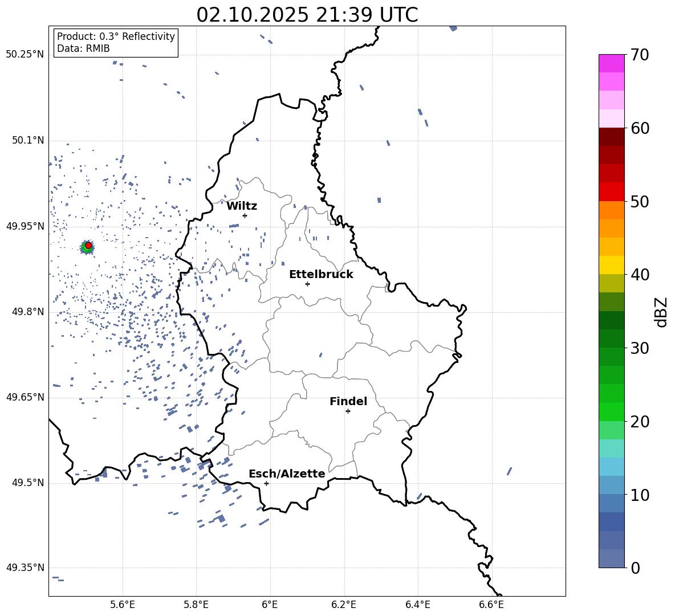The height and width of the screenshot is (616, 675).
Task: Click the dark maroon colorbar segment below 60
Action: tap(611, 137)
